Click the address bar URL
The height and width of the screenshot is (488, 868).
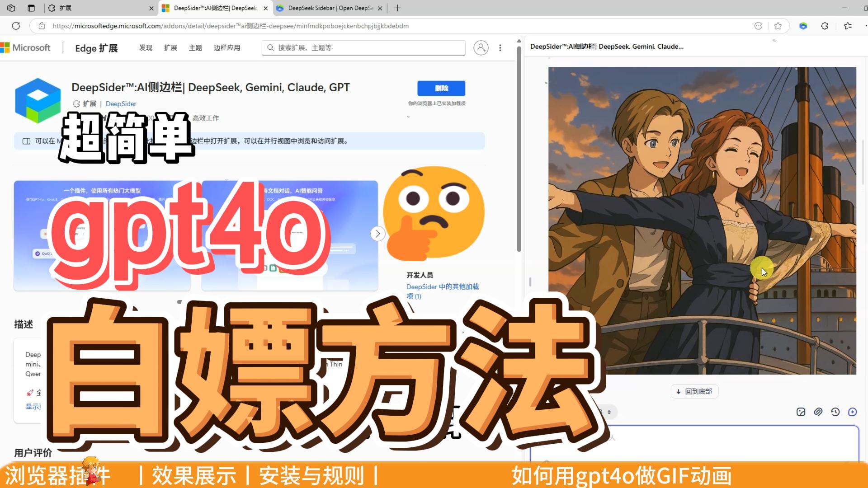231,26
